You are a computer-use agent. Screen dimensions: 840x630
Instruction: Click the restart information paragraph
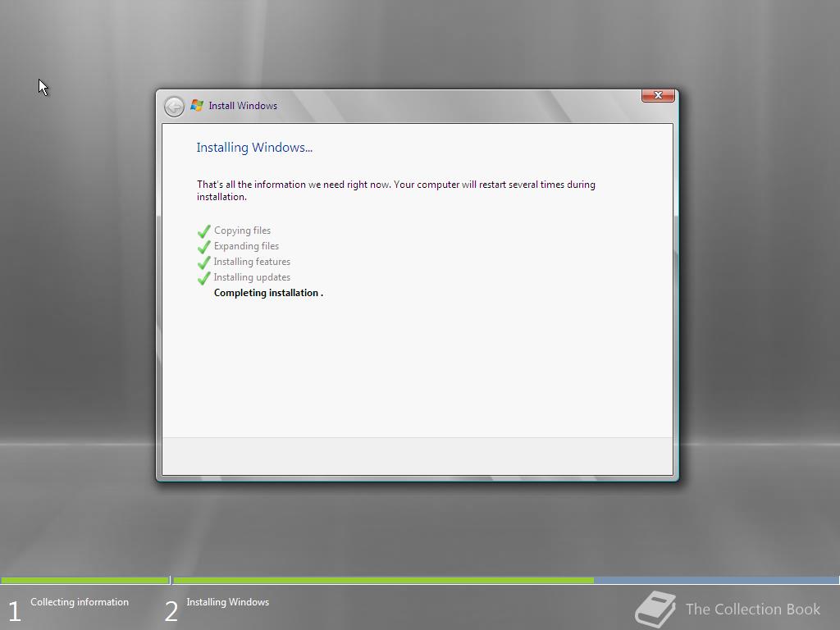[x=396, y=190]
